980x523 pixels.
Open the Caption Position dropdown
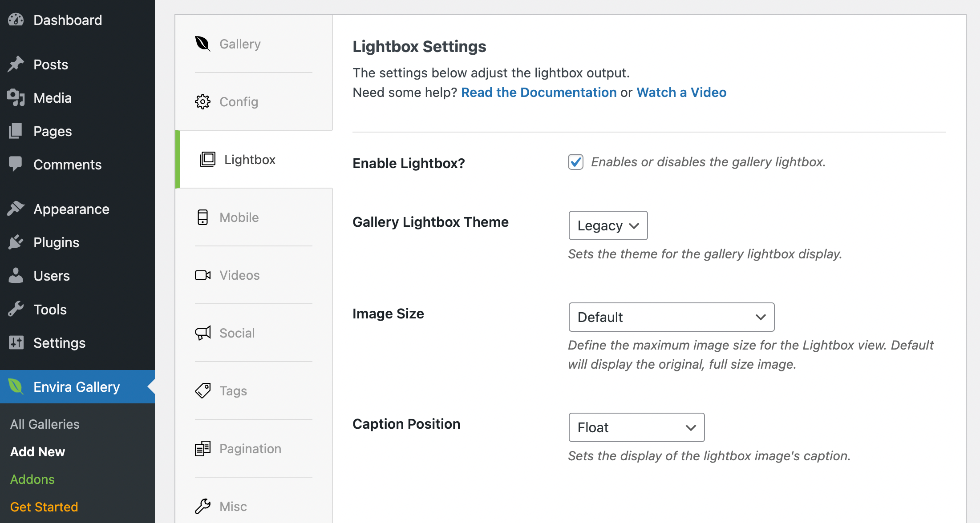[636, 427]
